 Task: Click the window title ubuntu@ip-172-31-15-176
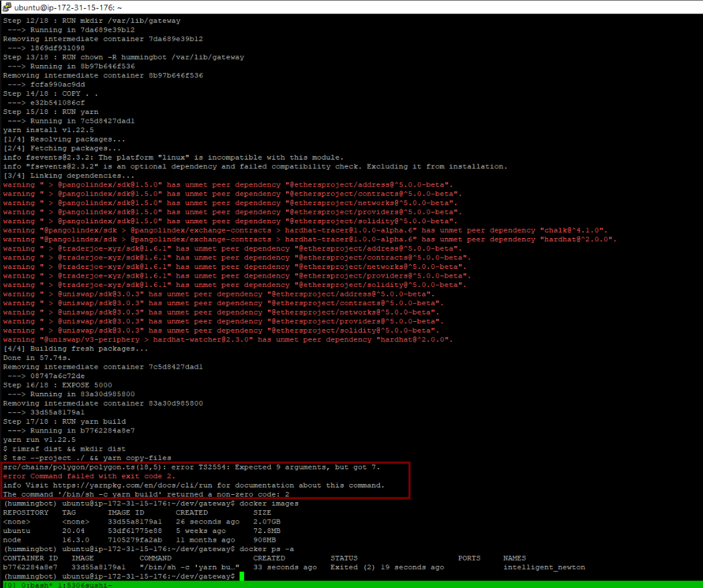click(68, 7)
